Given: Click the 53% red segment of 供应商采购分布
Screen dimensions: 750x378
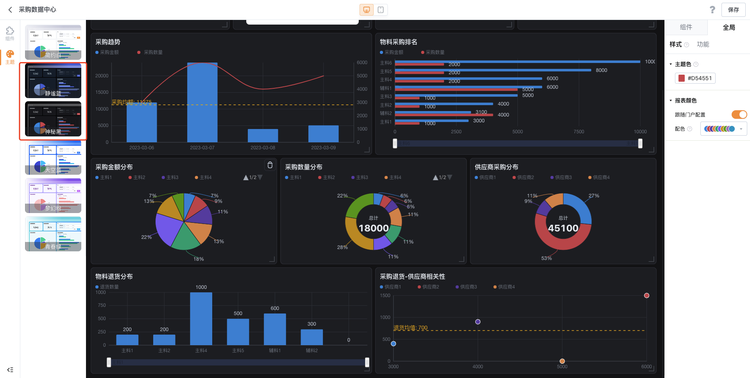Looking at the screenshot, I should coord(555,242).
